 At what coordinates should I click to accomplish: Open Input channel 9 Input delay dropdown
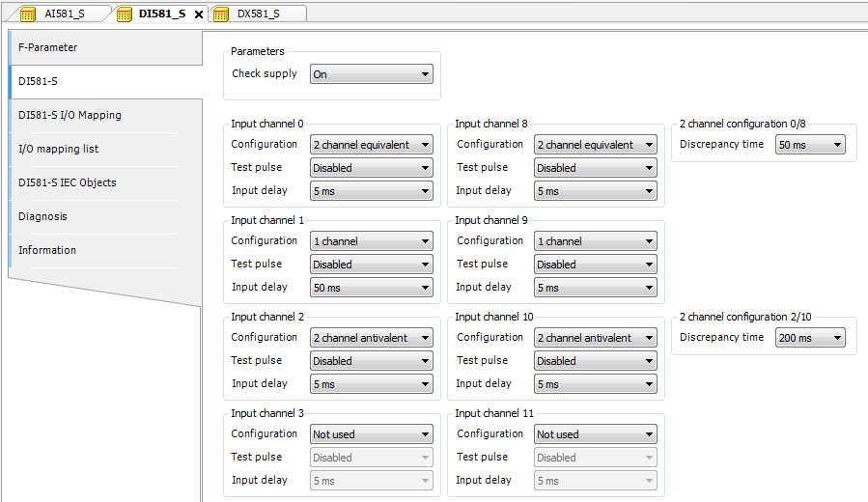(x=595, y=288)
